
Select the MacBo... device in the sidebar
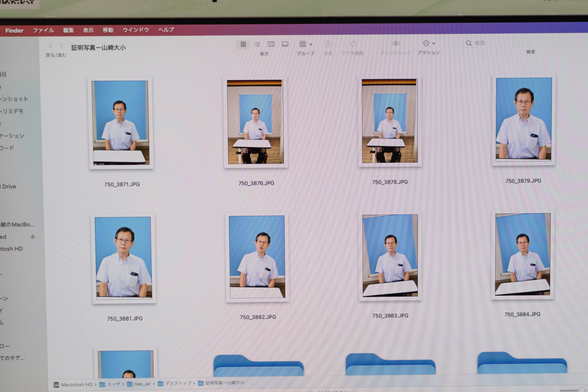pos(17,224)
